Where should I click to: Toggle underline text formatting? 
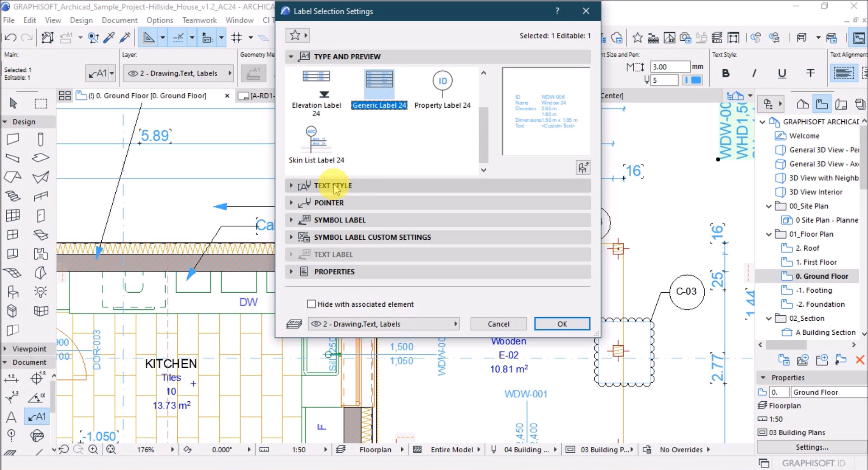coord(782,73)
